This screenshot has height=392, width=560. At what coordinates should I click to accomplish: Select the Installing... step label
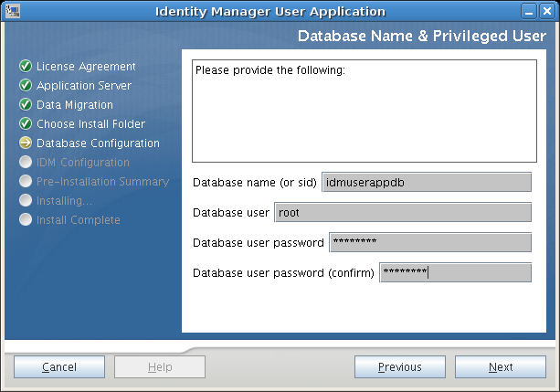64,200
